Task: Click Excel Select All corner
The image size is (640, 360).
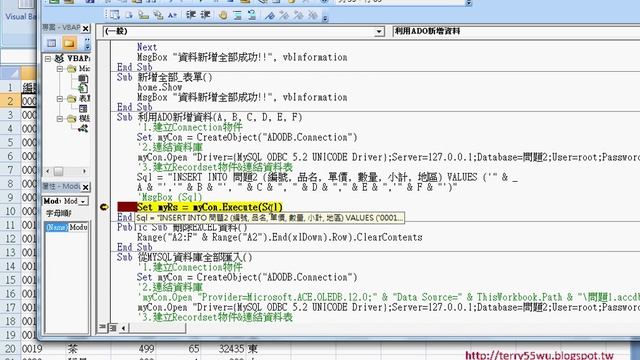Action: [10, 73]
